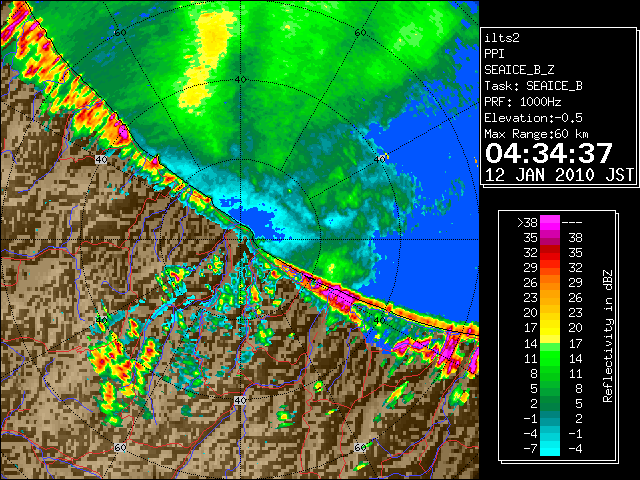Click the radar center at the crosshair intersection
Screen dimensions: 640x480
[241, 240]
